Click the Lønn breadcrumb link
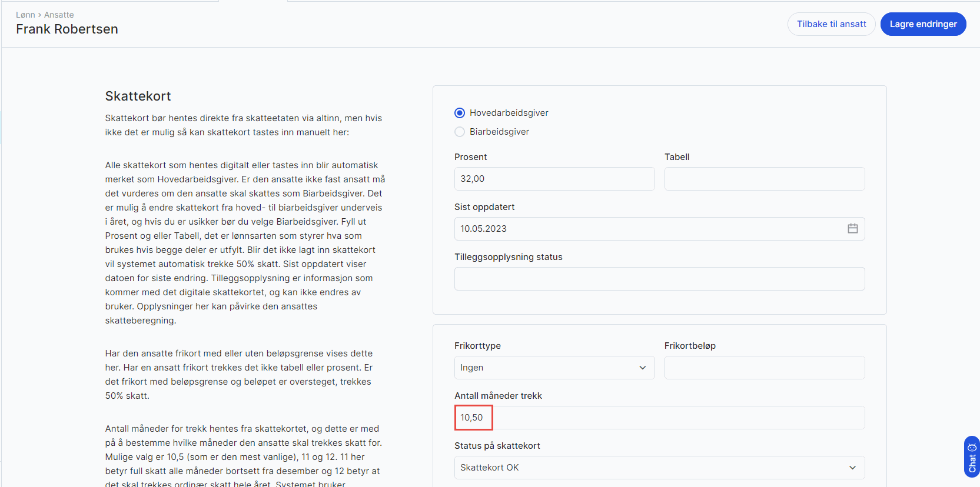The width and height of the screenshot is (980, 487). [25, 15]
